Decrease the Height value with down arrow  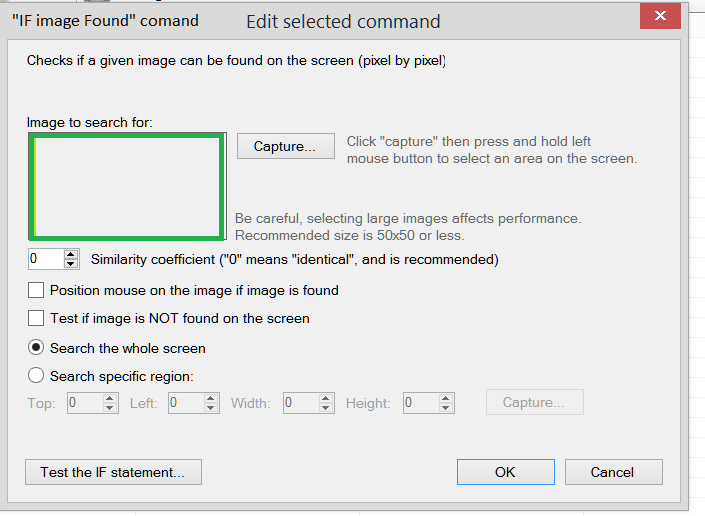click(x=446, y=408)
